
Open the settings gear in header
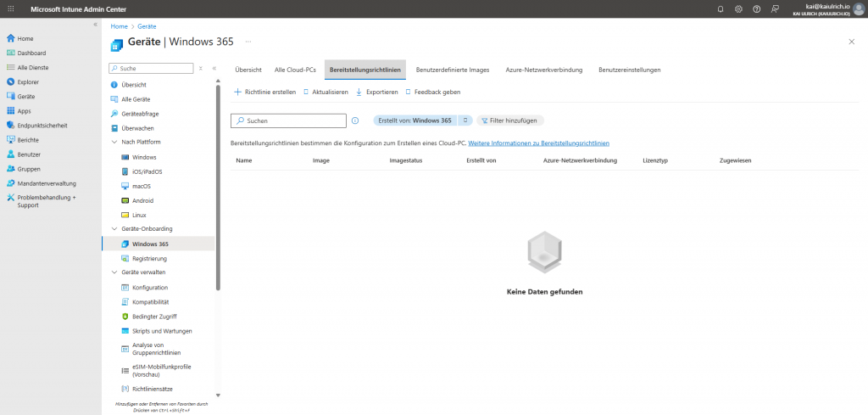coord(738,8)
